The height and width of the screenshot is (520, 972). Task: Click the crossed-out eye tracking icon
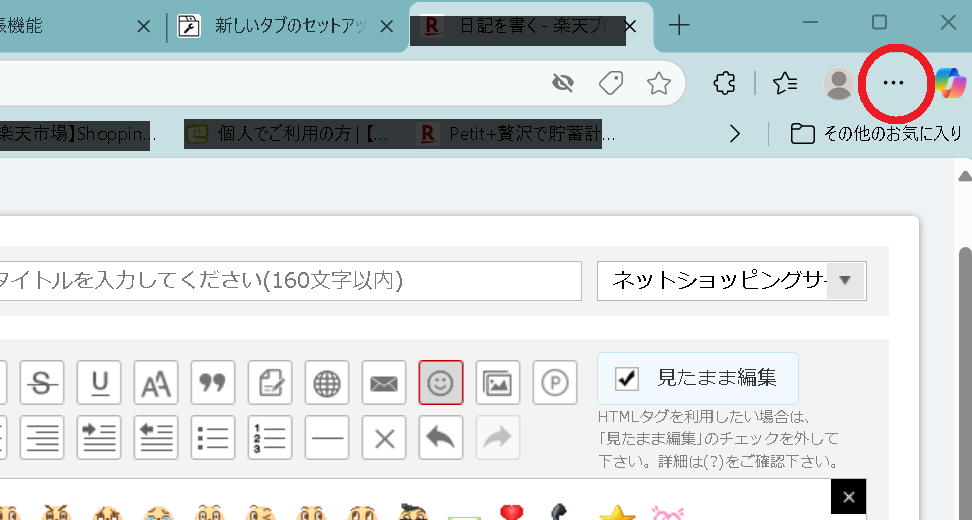point(563,83)
